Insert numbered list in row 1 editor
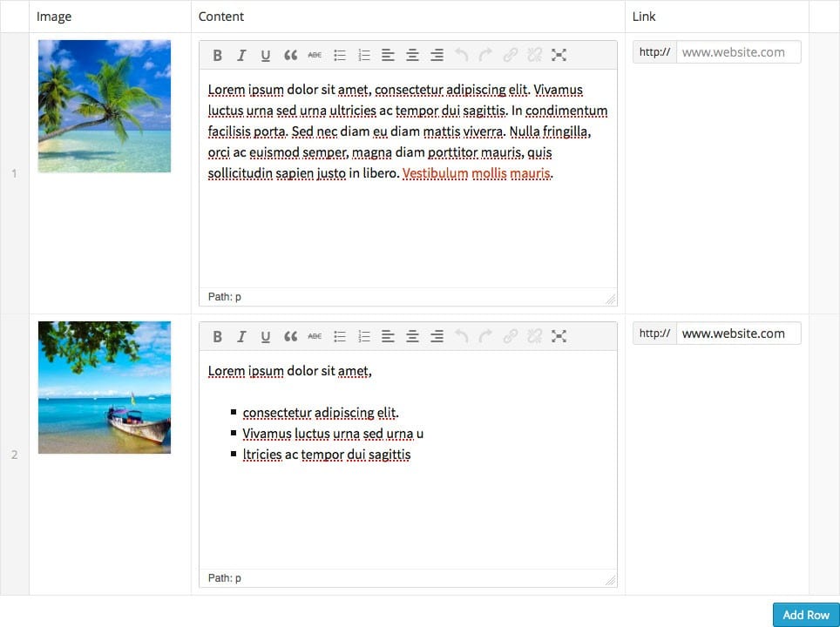Screen dimensions: 840x627 point(364,55)
